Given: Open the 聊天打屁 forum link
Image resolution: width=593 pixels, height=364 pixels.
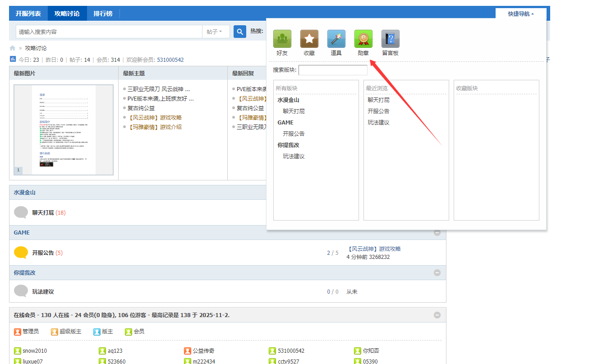Looking at the screenshot, I should (x=43, y=212).
